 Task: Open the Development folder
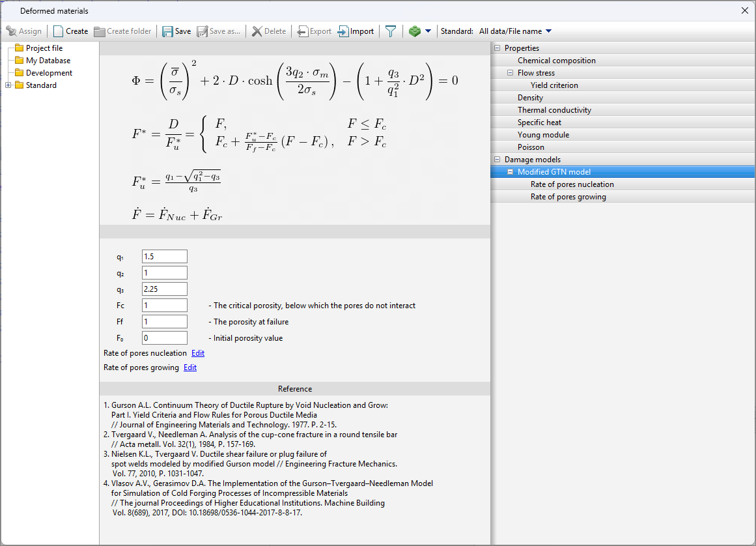click(49, 73)
